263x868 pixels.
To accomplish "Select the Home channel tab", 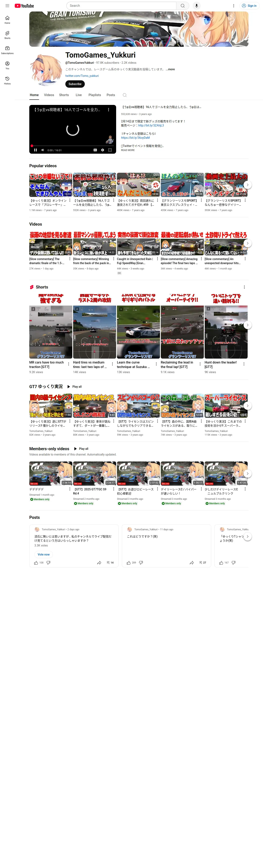I will click(x=34, y=95).
